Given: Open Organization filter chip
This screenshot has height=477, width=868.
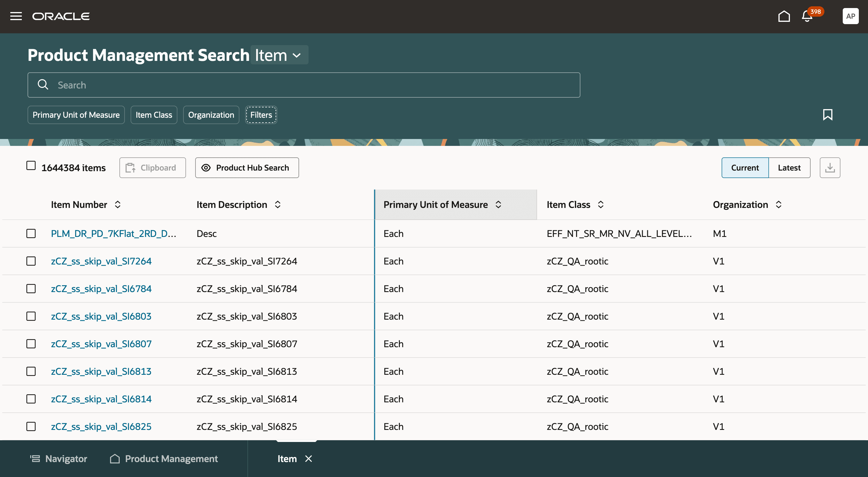Looking at the screenshot, I should (x=211, y=115).
